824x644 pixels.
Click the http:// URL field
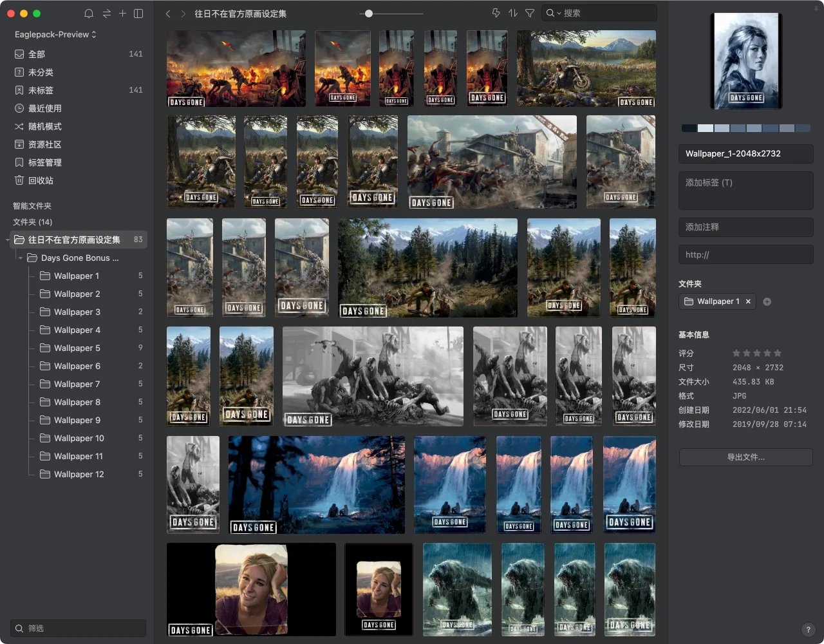(x=746, y=255)
